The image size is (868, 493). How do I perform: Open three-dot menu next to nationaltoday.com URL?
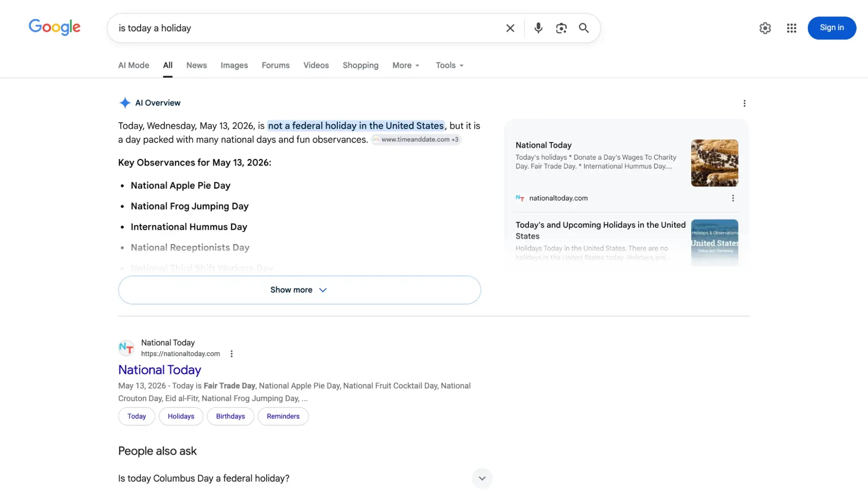point(231,354)
